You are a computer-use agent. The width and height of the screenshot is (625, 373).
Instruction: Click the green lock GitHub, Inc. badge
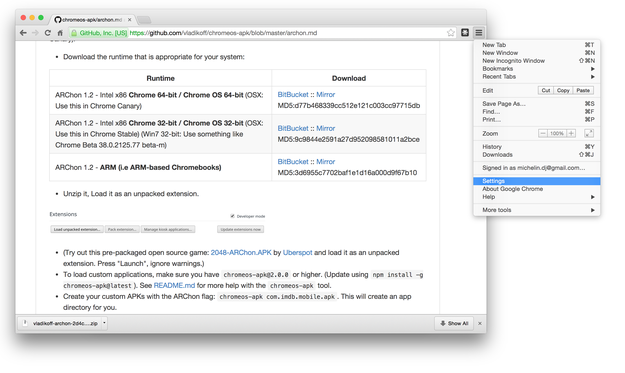99,33
